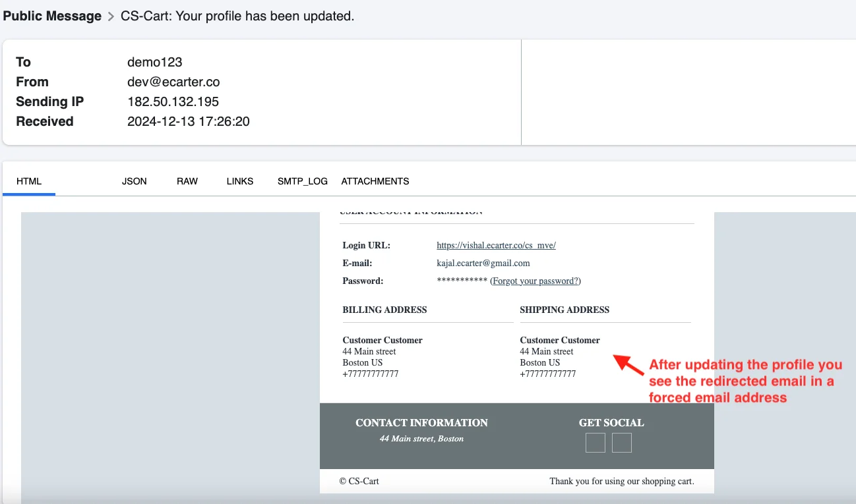Click the breadcrumb chevron after Public Message
Viewport: 856px width, 504px height.
(x=111, y=16)
